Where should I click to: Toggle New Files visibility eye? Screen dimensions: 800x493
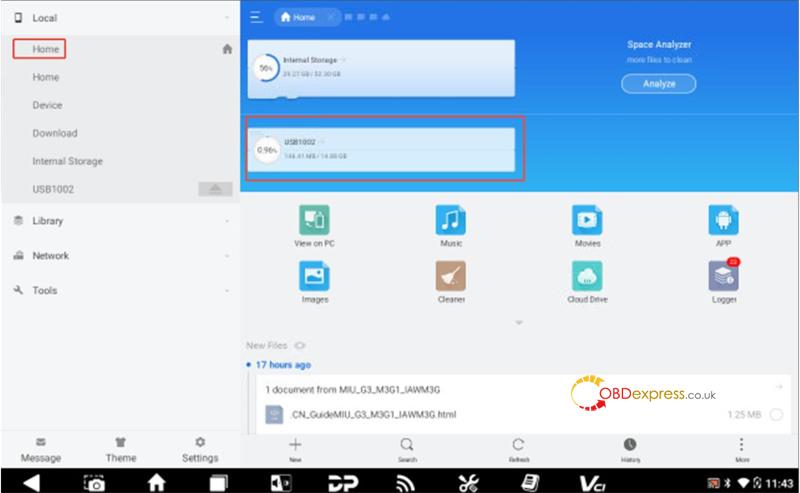point(300,346)
